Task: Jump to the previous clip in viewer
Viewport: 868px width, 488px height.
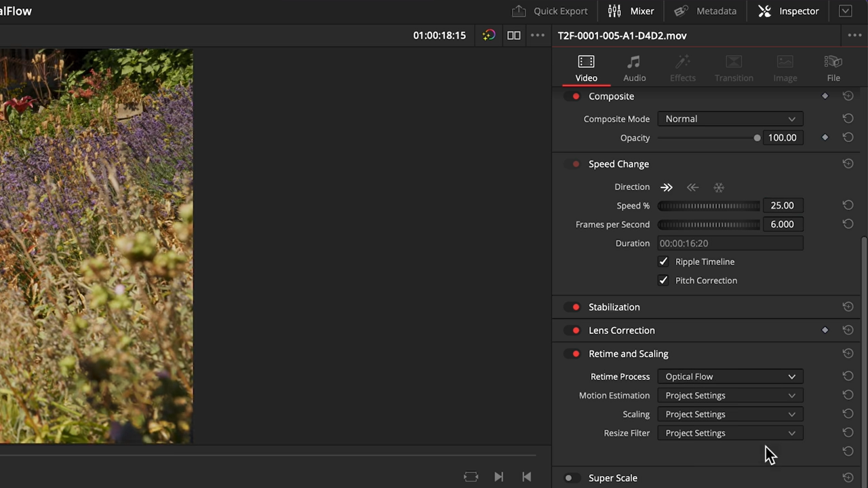Action: [x=526, y=476]
